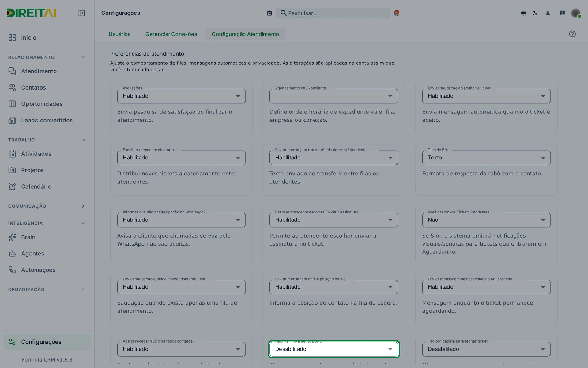Open Brain in the sidebar

47,237
